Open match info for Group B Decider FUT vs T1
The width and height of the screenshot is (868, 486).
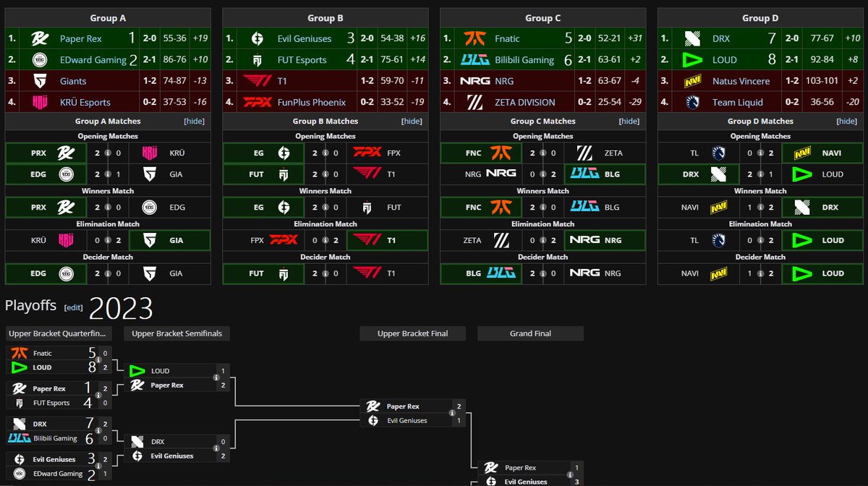[325, 273]
